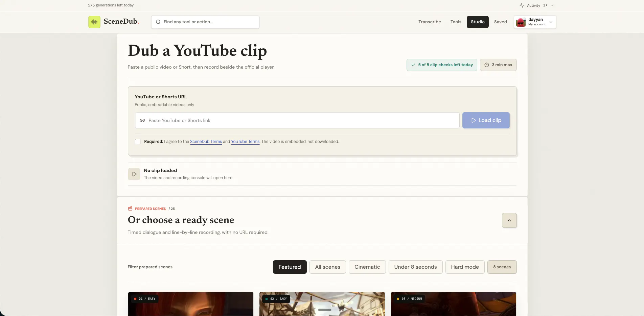Click the SceneDub brand name
This screenshot has height=316, width=644.
pyautogui.click(x=121, y=22)
